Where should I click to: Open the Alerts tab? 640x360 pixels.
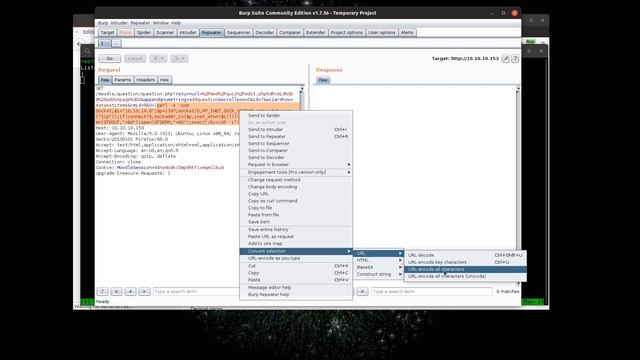click(x=407, y=32)
